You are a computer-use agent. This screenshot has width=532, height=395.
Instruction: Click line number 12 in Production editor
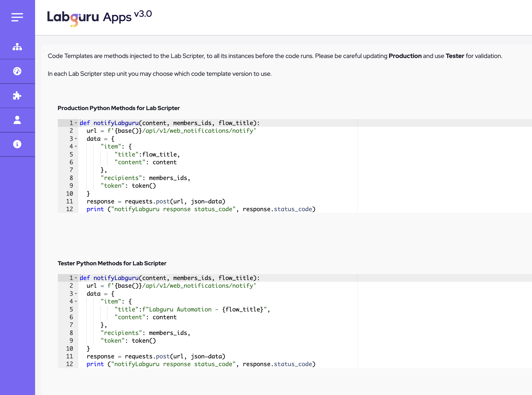tap(70, 209)
